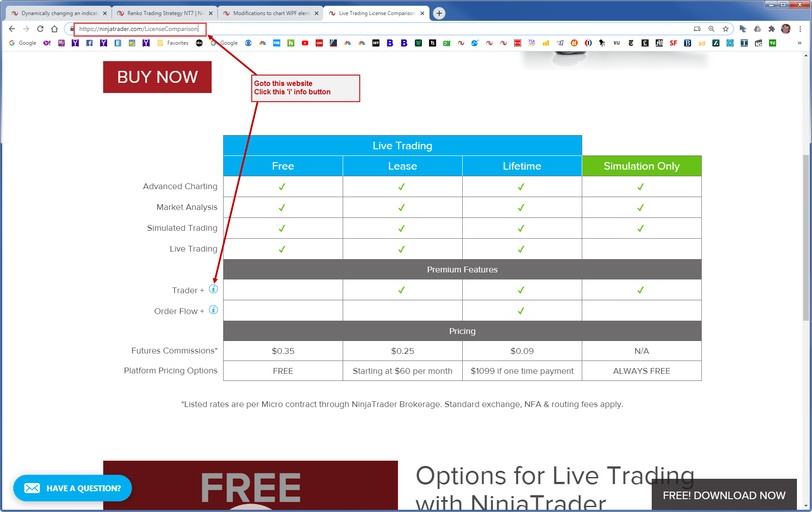Open the CNN bookmark
This screenshot has width=812, height=512.
pyautogui.click(x=319, y=43)
